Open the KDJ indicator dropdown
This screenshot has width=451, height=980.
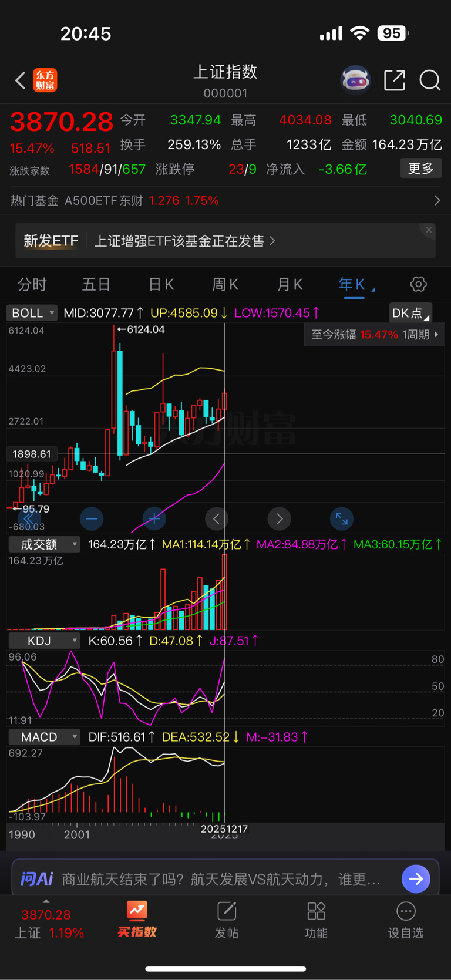pos(44,641)
